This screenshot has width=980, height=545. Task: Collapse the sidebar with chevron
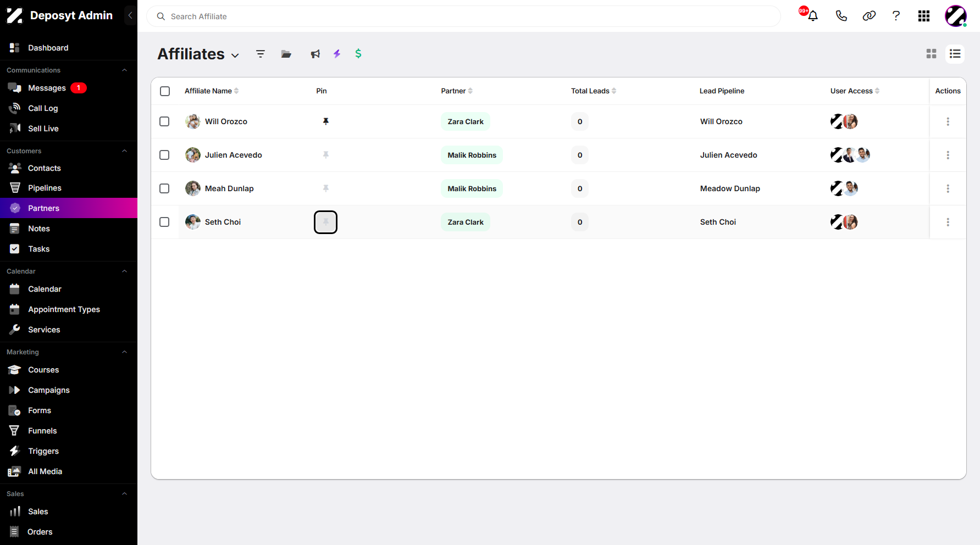pyautogui.click(x=130, y=15)
